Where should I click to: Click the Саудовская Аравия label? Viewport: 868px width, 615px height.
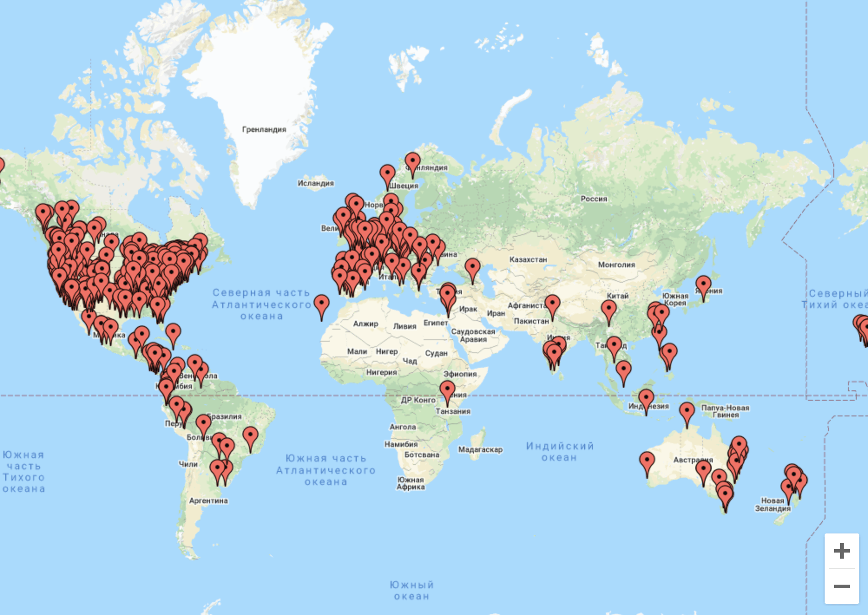coord(473,335)
